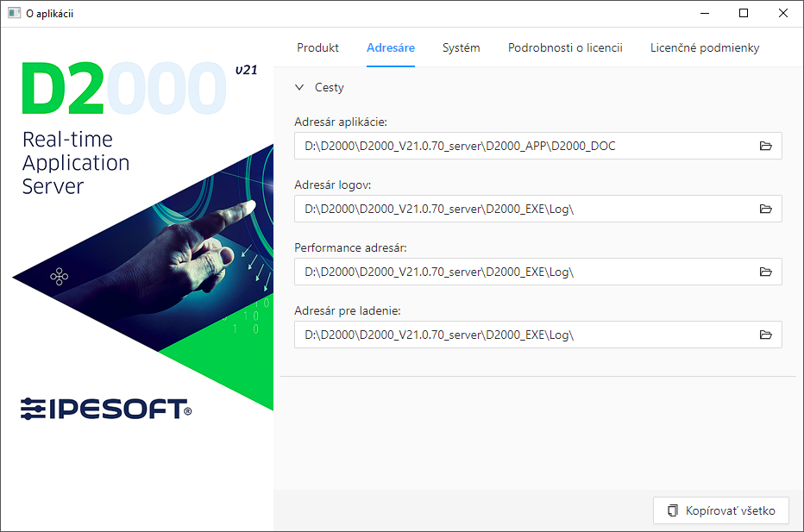The image size is (804, 532).
Task: Open folder for Adresár logov path
Action: pos(764,209)
